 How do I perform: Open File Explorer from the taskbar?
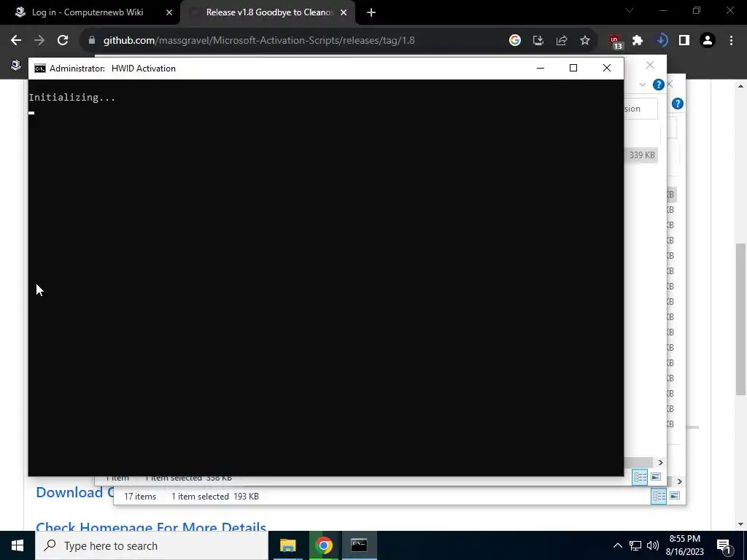point(287,545)
